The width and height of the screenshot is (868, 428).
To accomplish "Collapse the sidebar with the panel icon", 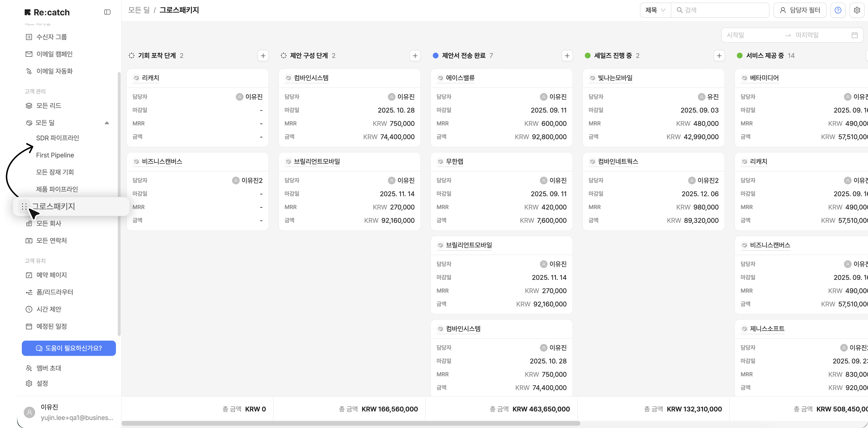I will coord(107,12).
